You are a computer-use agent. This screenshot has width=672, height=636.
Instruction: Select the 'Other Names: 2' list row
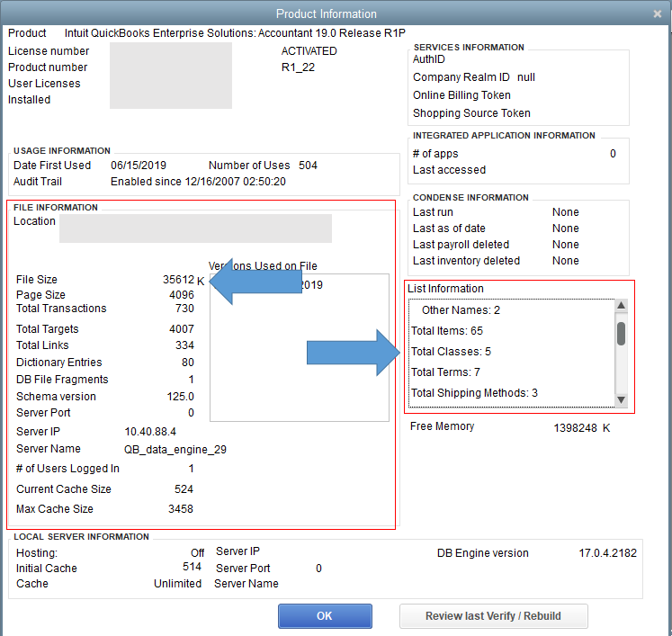(461, 310)
